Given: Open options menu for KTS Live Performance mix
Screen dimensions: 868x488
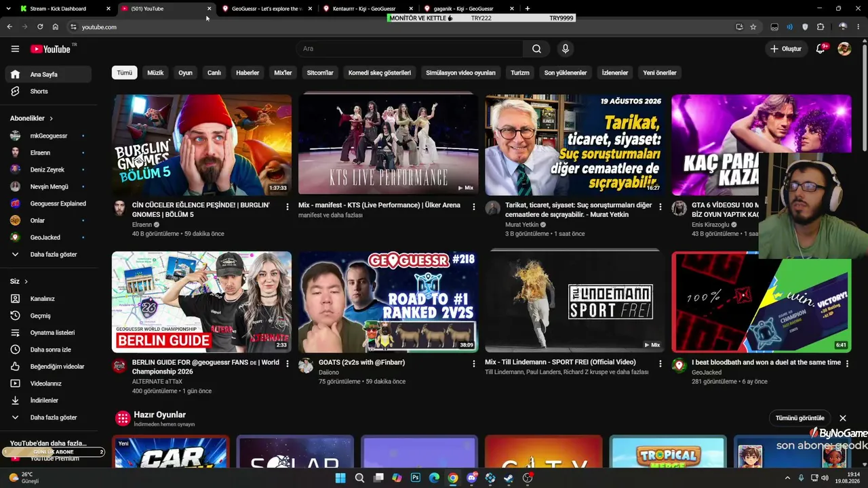Looking at the screenshot, I should pyautogui.click(x=473, y=207).
